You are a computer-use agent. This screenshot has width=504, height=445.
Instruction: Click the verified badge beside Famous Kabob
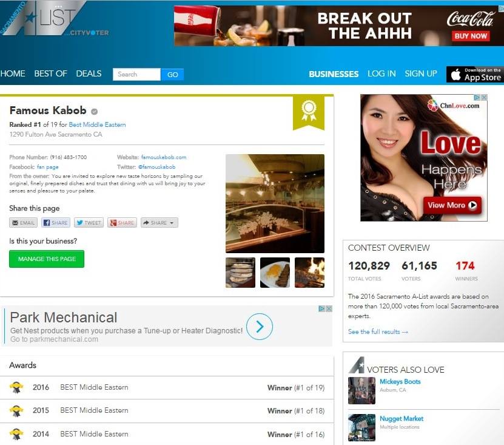pos(94,111)
